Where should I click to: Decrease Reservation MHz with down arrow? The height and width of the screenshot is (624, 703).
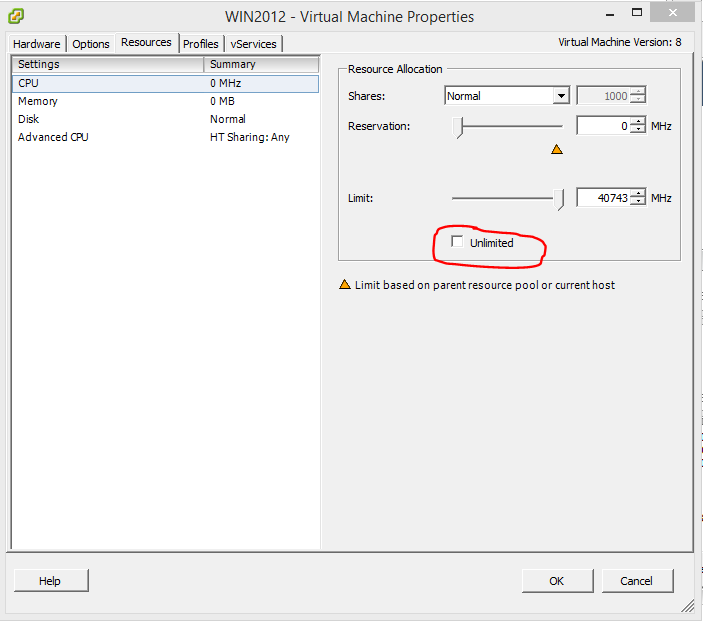638,131
